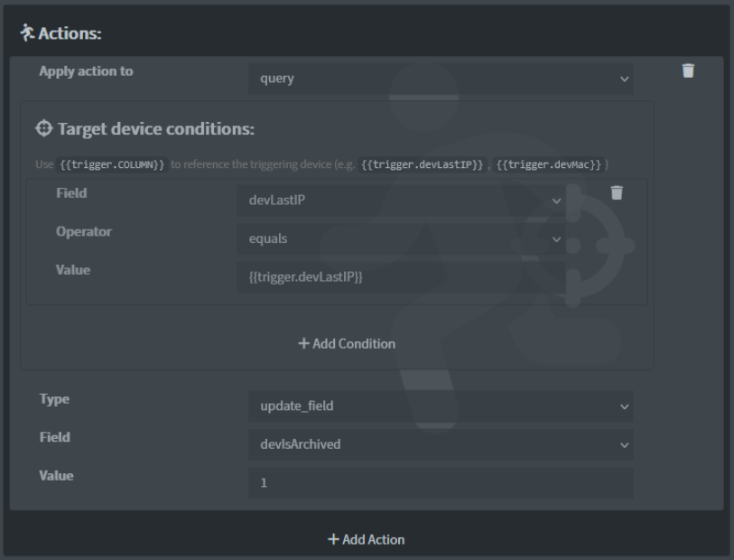Viewport: 734px width, 560px height.
Task: Click the Type label
Action: coord(54,399)
